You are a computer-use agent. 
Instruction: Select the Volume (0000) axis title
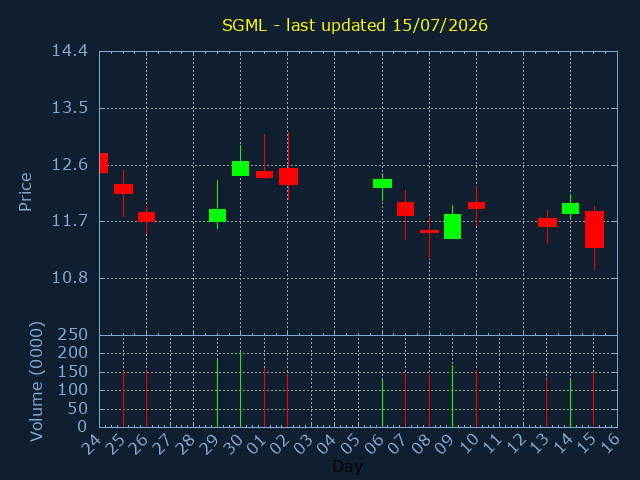point(36,382)
